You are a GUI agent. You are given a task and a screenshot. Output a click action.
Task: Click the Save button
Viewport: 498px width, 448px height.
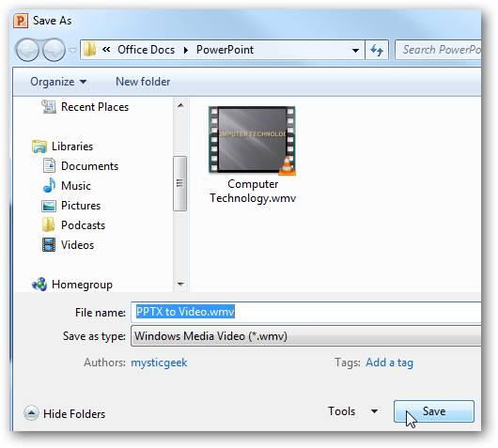[434, 411]
